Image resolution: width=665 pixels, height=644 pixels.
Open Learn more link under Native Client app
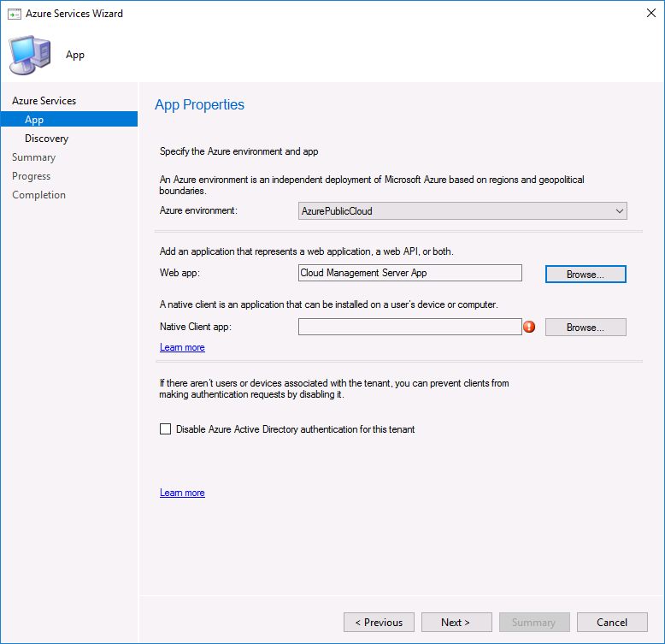(x=182, y=347)
